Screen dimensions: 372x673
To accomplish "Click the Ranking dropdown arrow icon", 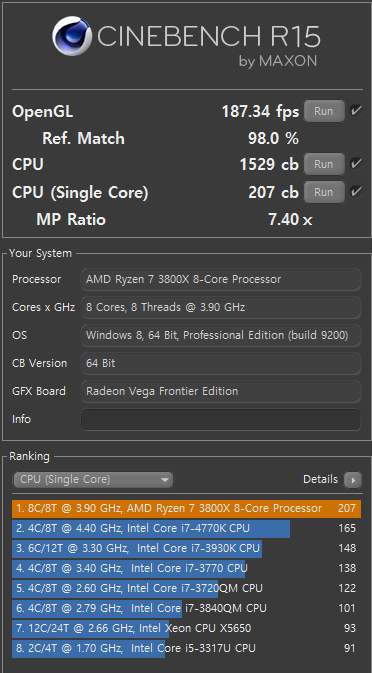I will 165,480.
